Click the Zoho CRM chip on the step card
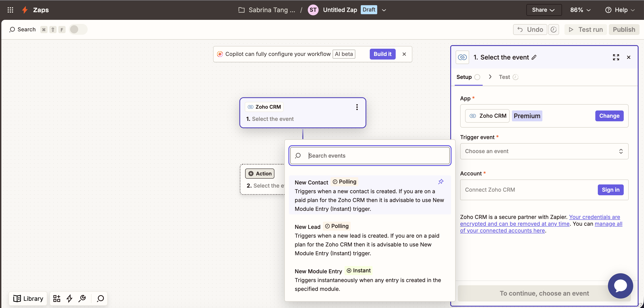Viewport: 644px width, 308px height. [264, 107]
